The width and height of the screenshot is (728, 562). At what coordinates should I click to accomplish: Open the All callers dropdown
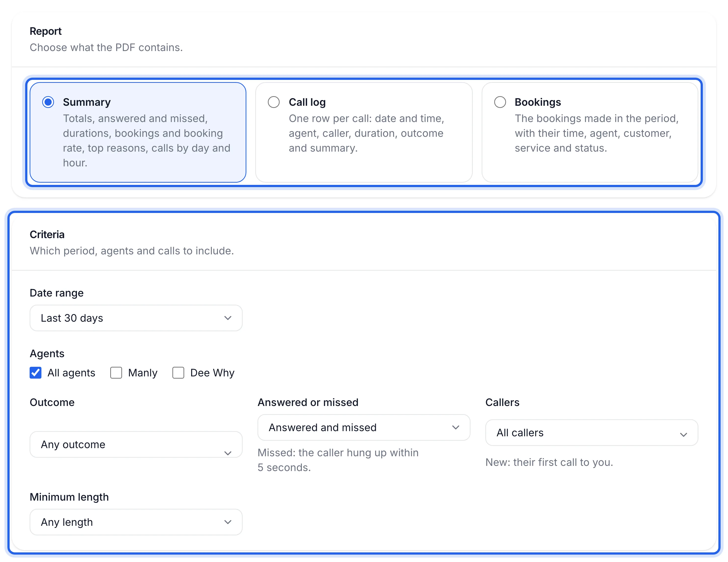coord(591,432)
